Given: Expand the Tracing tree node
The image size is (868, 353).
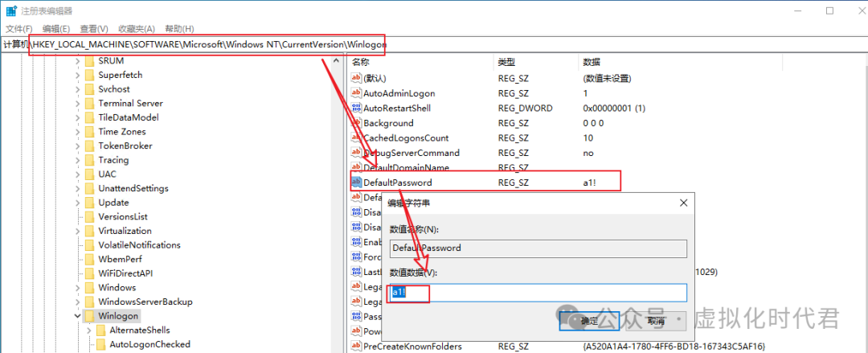Looking at the screenshot, I should click(x=78, y=160).
